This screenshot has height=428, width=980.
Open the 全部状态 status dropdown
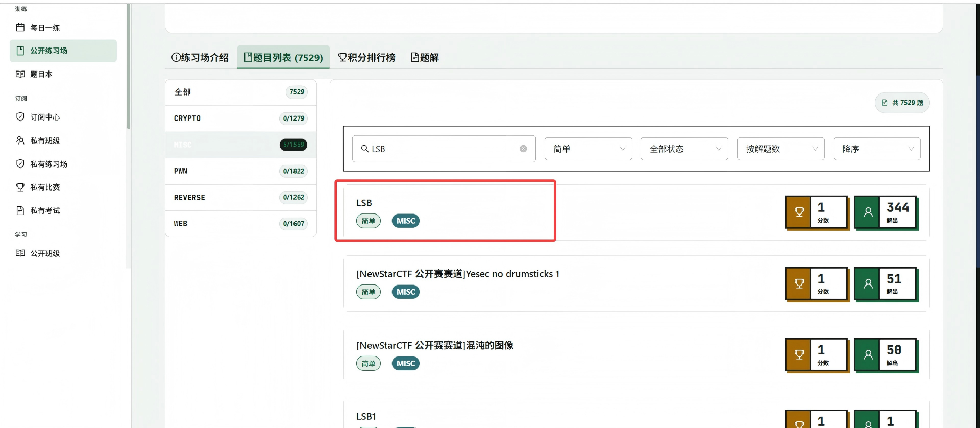click(x=684, y=149)
